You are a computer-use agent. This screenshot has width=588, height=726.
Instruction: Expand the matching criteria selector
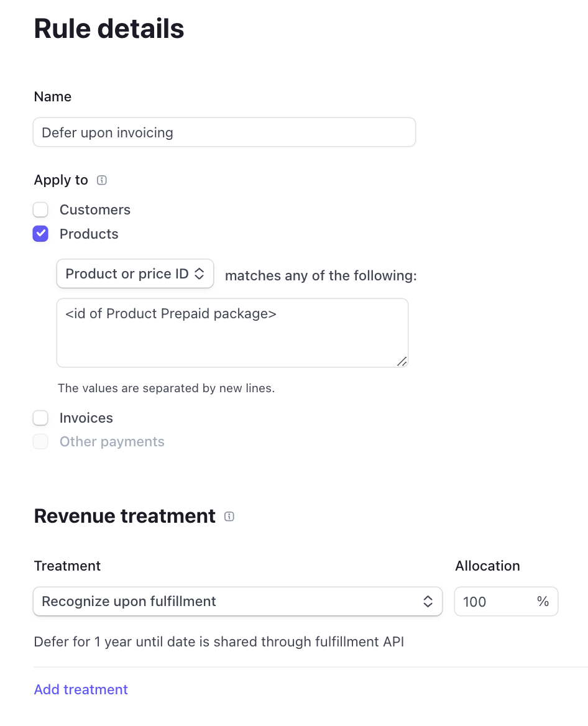[135, 273]
